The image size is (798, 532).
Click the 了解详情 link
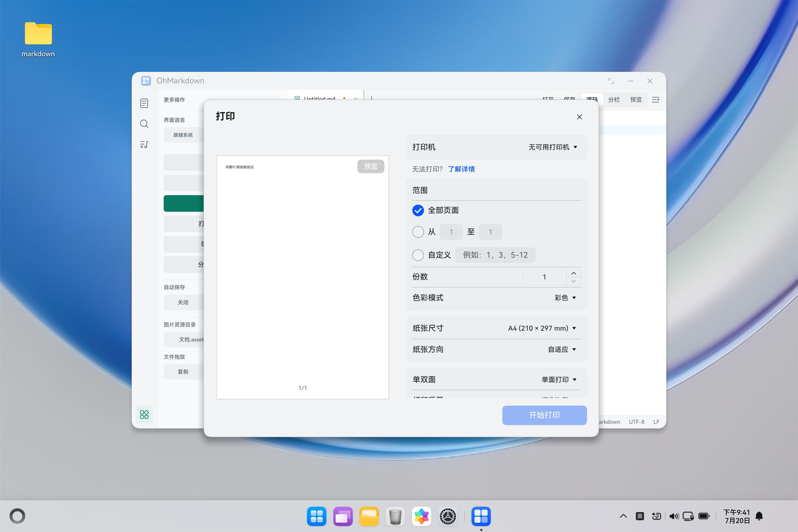[461, 169]
